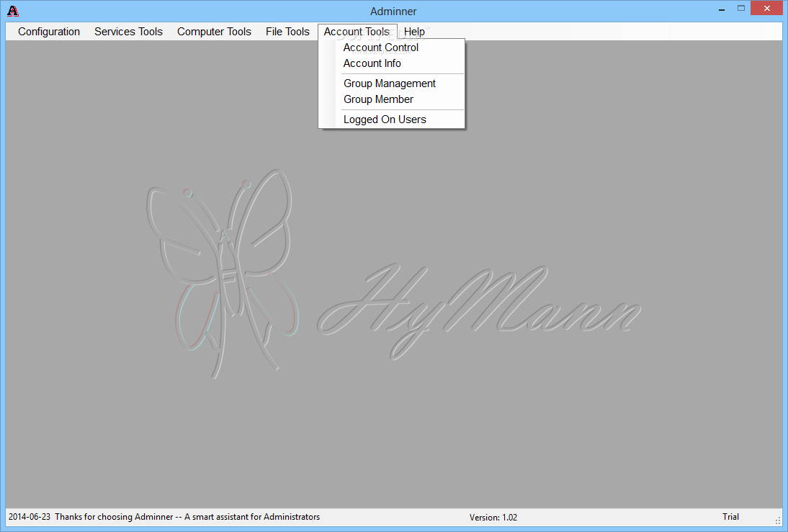The image size is (788, 532).
Task: Click the Version: 1.02 status text
Action: tap(493, 518)
